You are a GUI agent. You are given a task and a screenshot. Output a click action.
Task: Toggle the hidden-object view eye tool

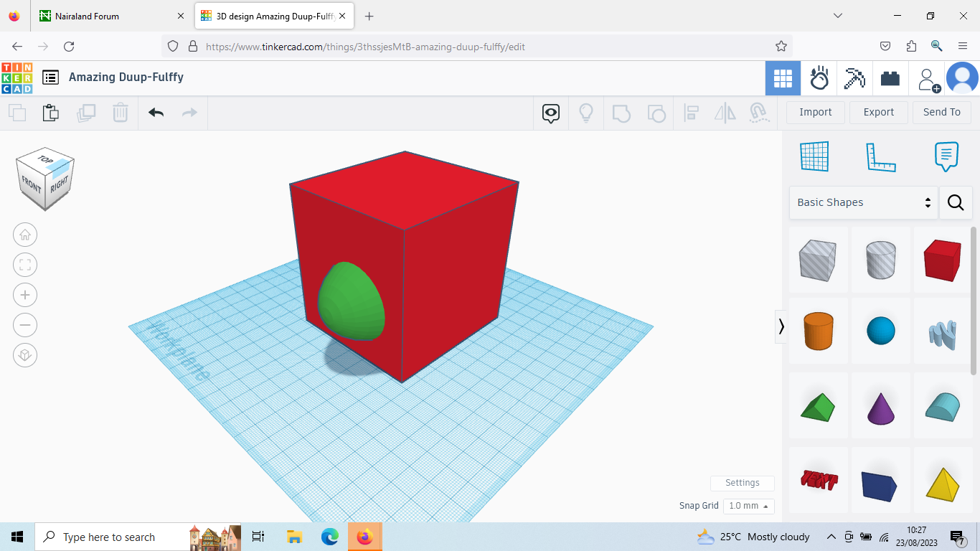[x=550, y=113]
